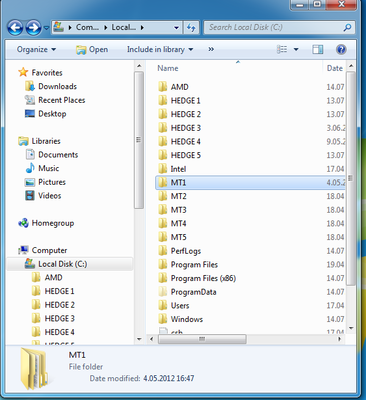
Task: Open the view options dropdown arrow
Action: pyautogui.click(x=296, y=50)
